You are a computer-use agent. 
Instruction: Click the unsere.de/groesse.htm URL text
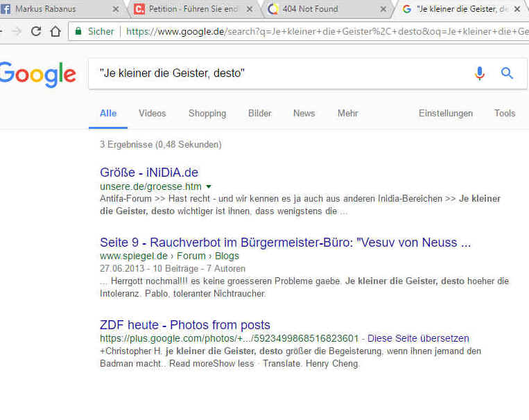[150, 186]
